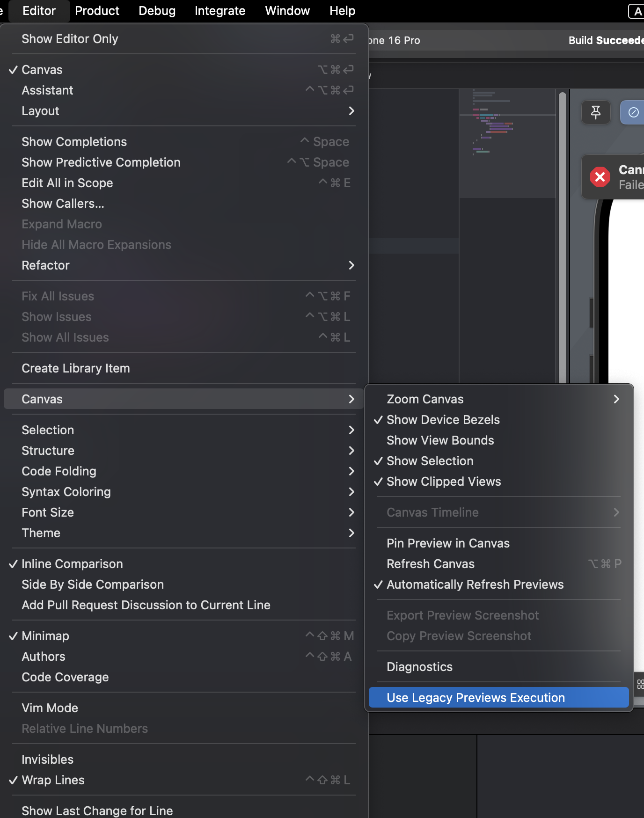
Task: Expand the Font Size submenu
Action: [183, 512]
